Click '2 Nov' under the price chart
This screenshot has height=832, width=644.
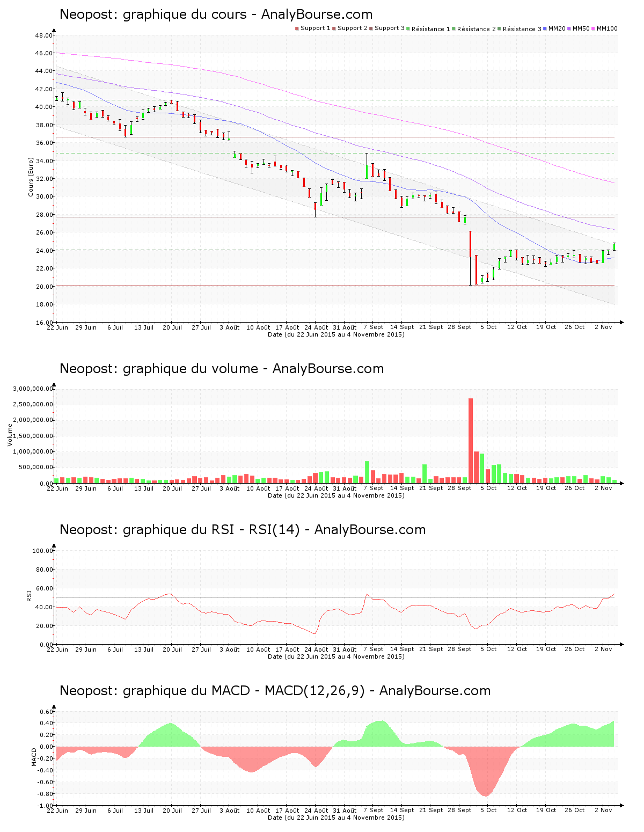click(x=603, y=327)
